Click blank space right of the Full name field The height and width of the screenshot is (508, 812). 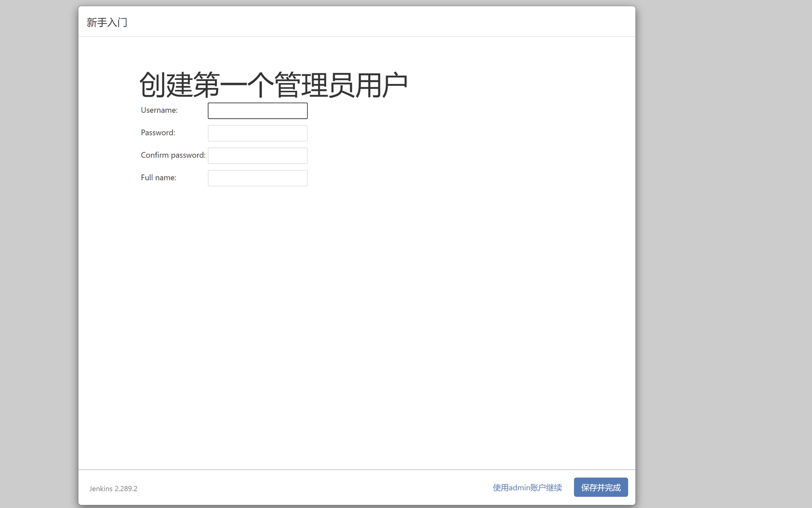(x=432, y=178)
